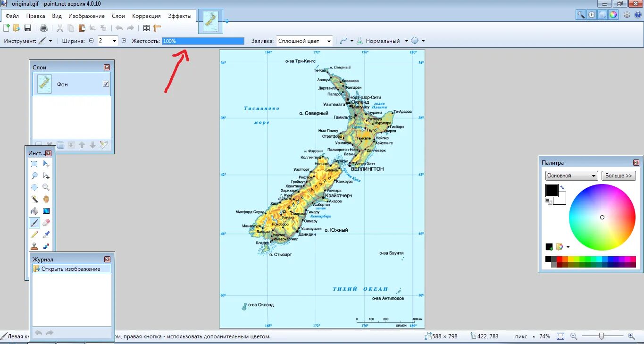Screen dimensions: 644x344
Task: Toggle Colors window with color wheel icon
Action: (613, 15)
